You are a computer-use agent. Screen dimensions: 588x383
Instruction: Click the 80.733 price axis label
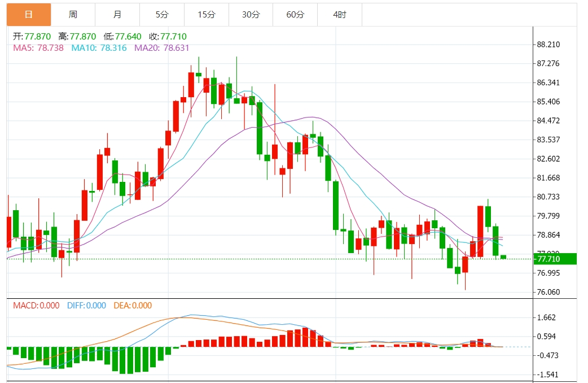tap(548, 197)
